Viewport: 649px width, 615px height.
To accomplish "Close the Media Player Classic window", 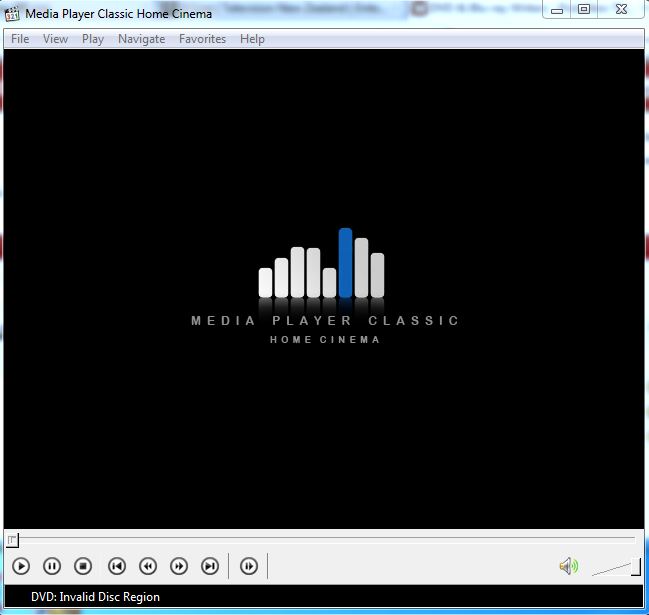I will 621,10.
